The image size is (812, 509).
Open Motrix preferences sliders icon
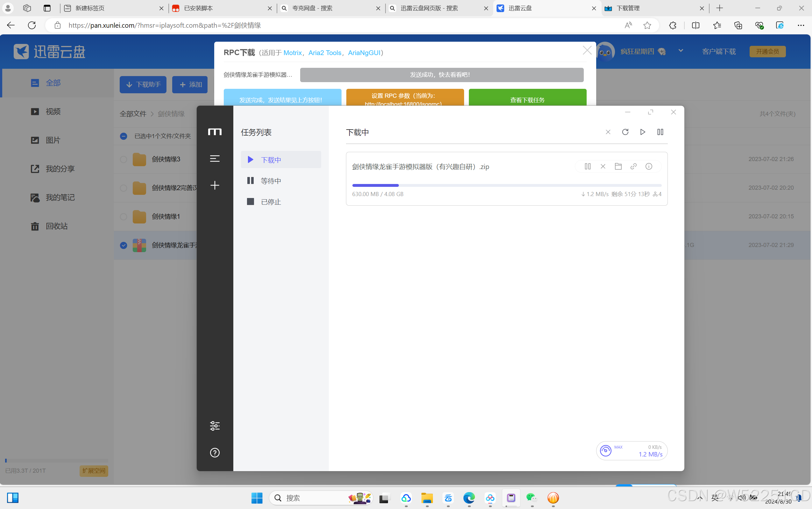215,426
